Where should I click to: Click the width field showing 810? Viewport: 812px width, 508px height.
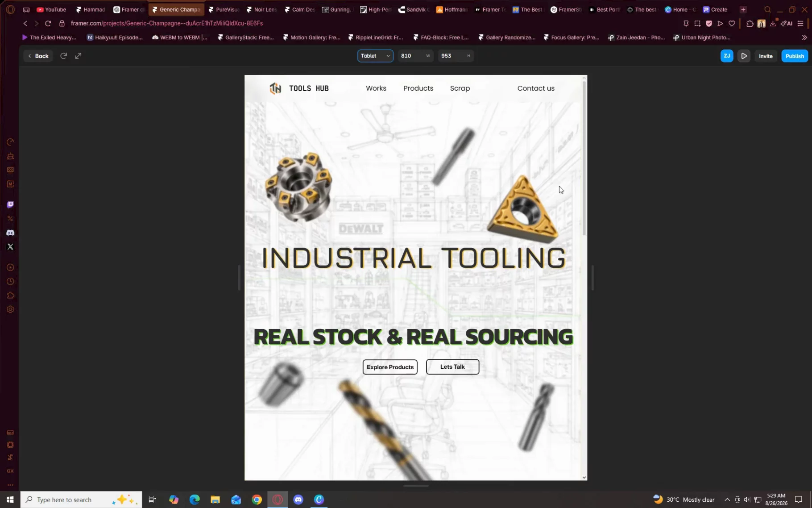pos(415,56)
